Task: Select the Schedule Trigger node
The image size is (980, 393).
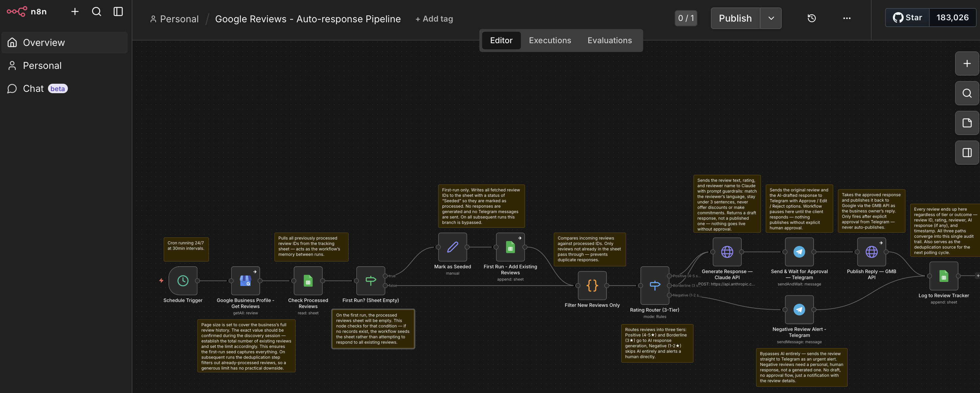Action: [183, 281]
